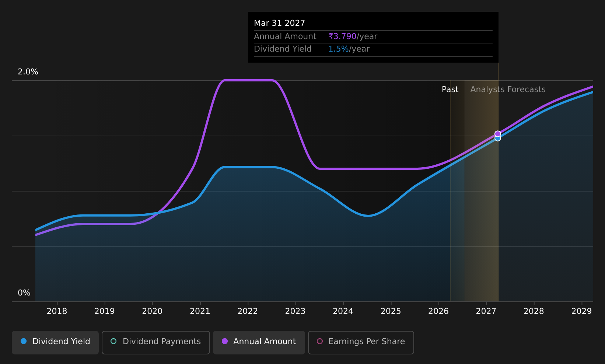The width and height of the screenshot is (605, 364).
Task: Toggle the Dividend Yield legend series
Action: pyautogui.click(x=55, y=342)
